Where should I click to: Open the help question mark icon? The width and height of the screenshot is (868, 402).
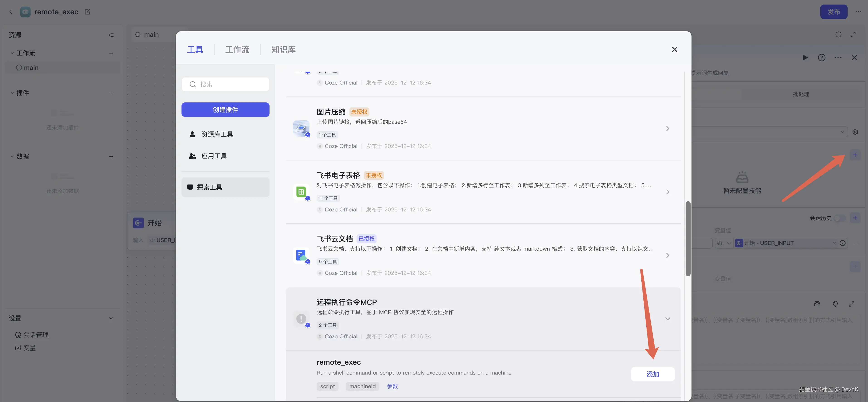pos(821,58)
